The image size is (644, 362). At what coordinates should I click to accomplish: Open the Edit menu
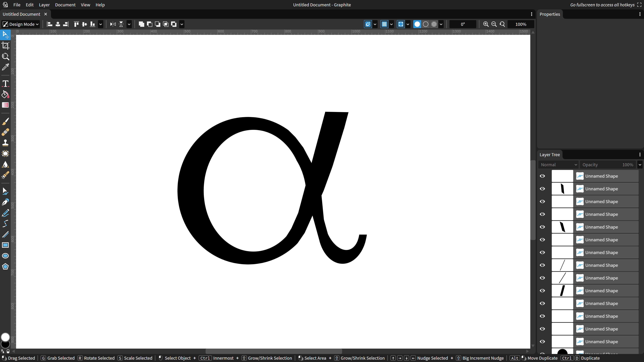[30, 5]
